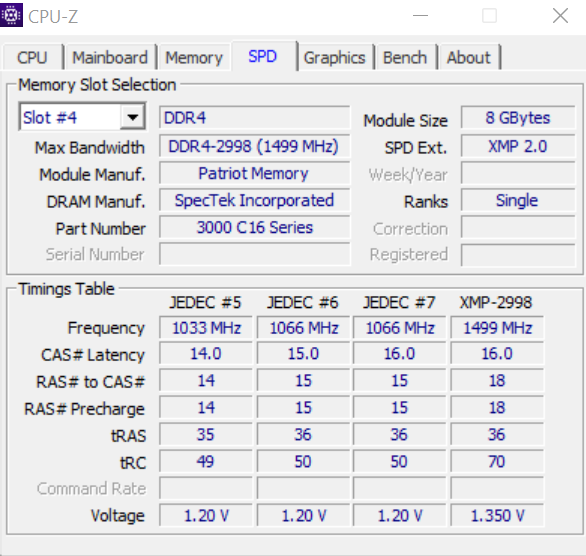This screenshot has height=556, width=586.
Task: Click the 3000 C16 Series part number
Action: (x=255, y=227)
